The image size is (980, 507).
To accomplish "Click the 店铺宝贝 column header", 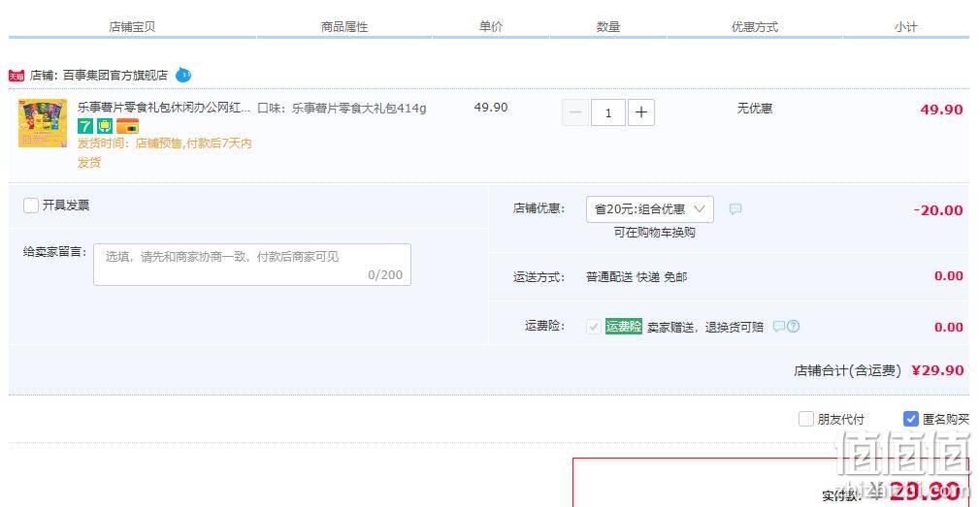I will point(132,27).
